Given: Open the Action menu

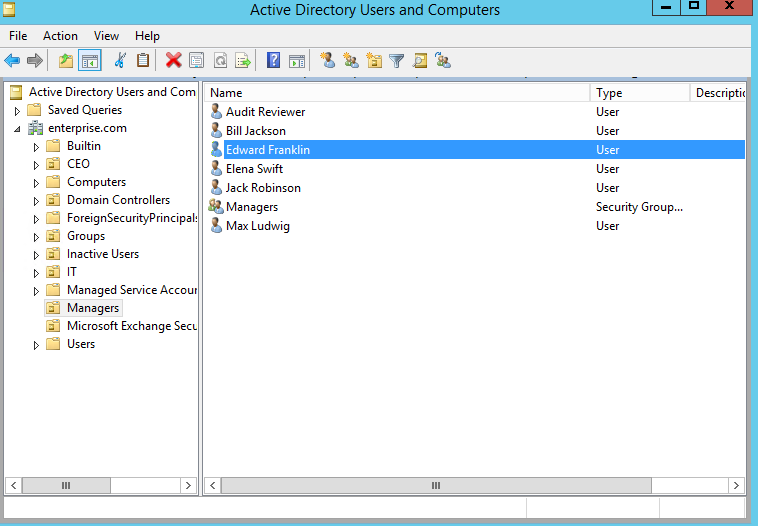Looking at the screenshot, I should pyautogui.click(x=60, y=36).
